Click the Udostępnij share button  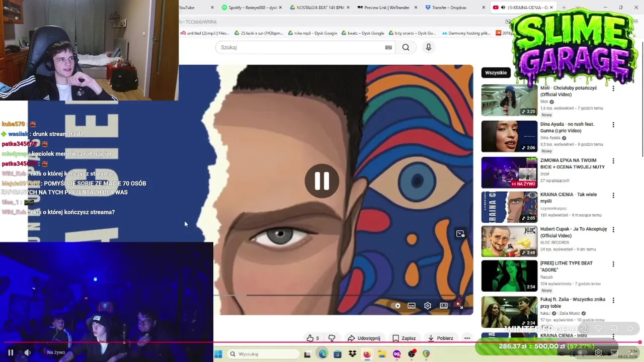pyautogui.click(x=364, y=338)
